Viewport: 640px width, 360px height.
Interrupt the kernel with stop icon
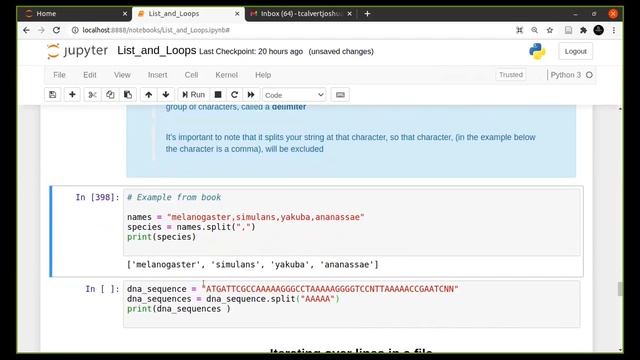click(218, 95)
